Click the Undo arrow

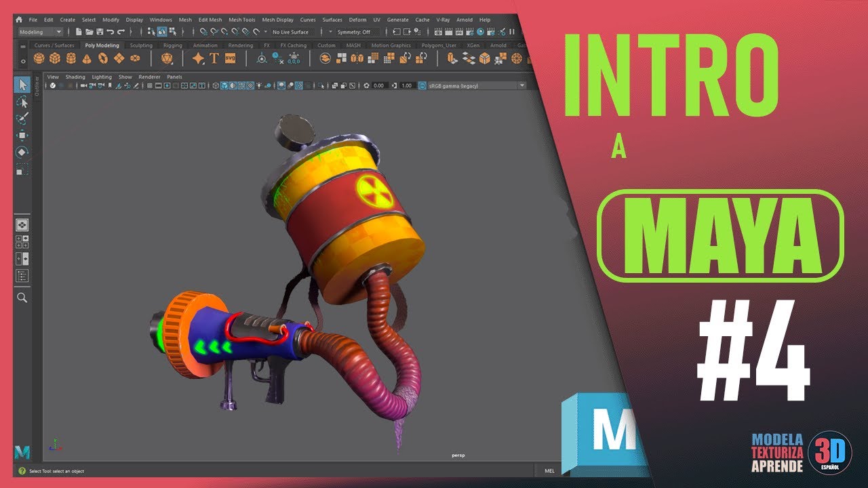click(x=110, y=32)
